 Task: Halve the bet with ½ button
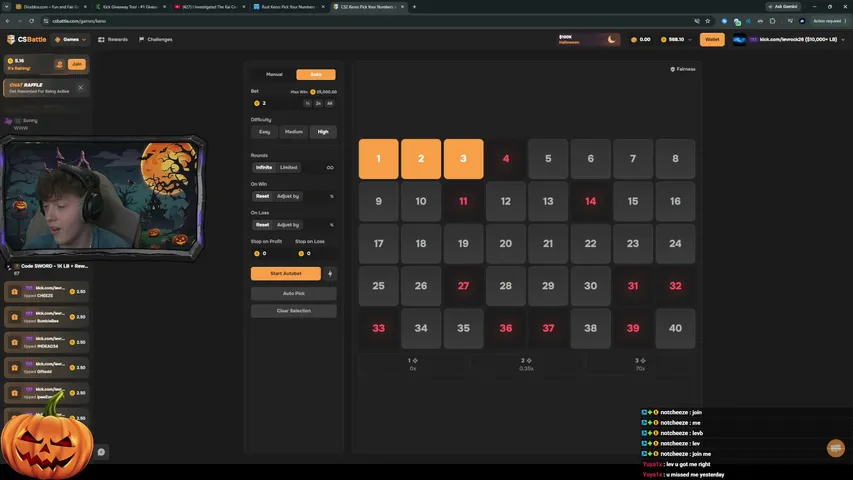pyautogui.click(x=307, y=103)
